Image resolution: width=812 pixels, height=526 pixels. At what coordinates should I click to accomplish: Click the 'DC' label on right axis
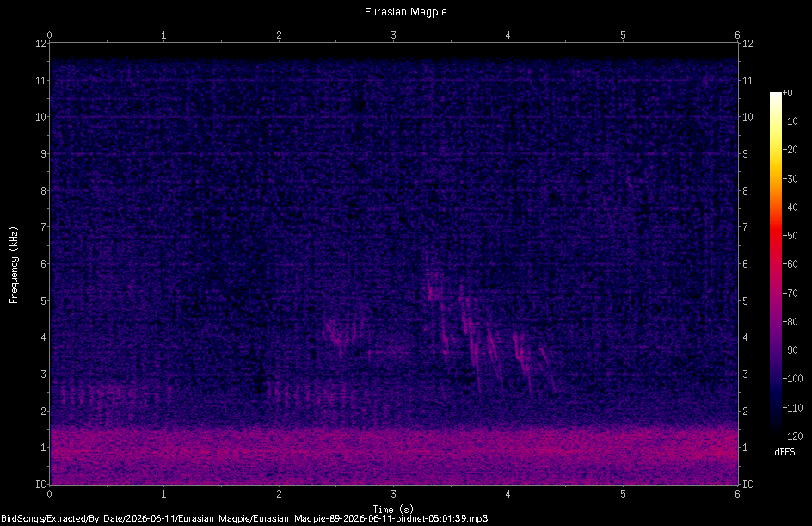pos(747,485)
